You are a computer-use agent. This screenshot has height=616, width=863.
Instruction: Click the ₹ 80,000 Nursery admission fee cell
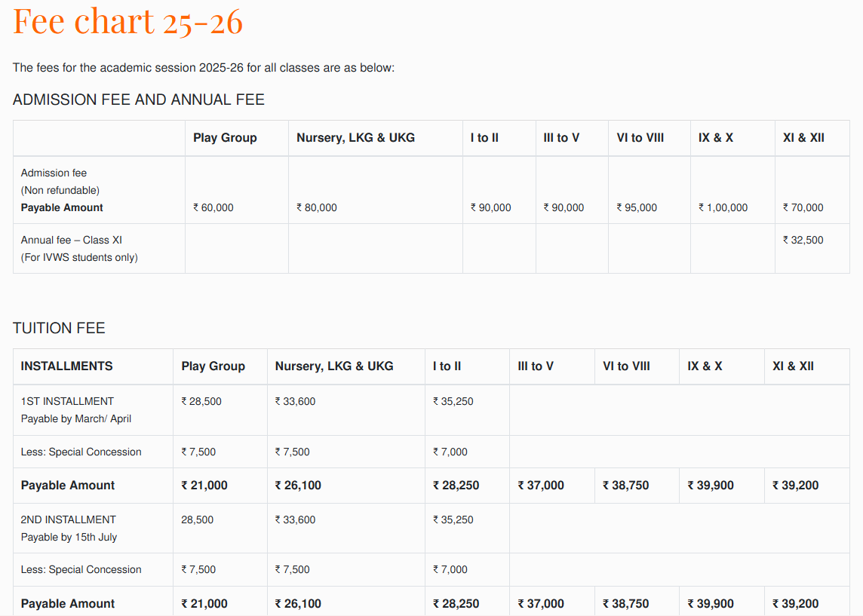click(317, 207)
